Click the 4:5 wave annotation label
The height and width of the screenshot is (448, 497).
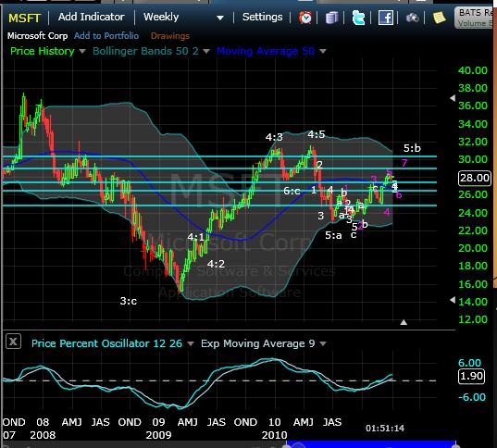coord(316,134)
